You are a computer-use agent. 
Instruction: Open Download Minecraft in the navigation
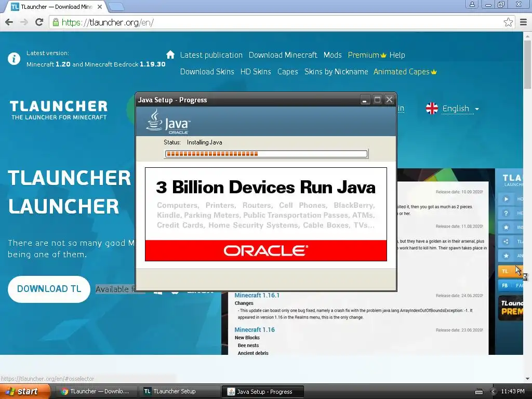click(x=283, y=55)
